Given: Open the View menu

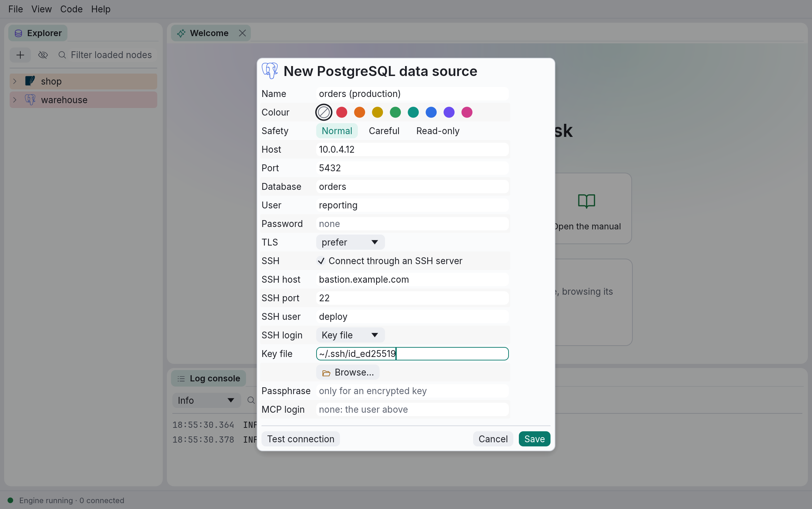Looking at the screenshot, I should tap(42, 9).
